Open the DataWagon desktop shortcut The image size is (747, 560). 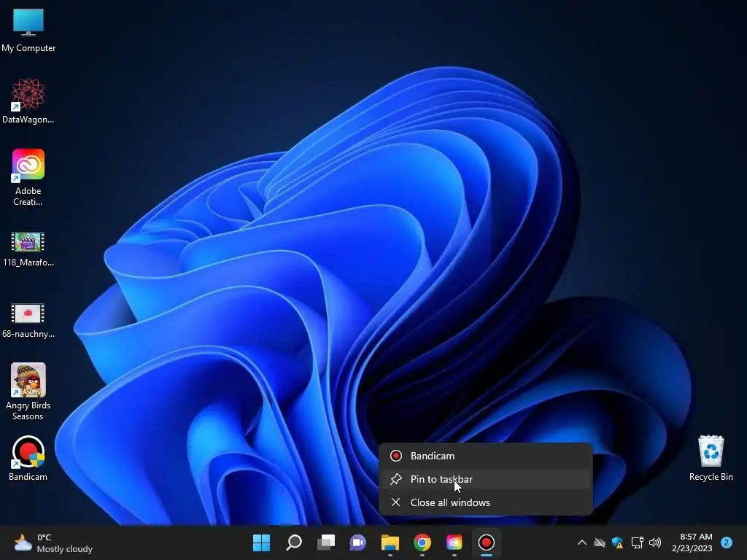[28, 101]
